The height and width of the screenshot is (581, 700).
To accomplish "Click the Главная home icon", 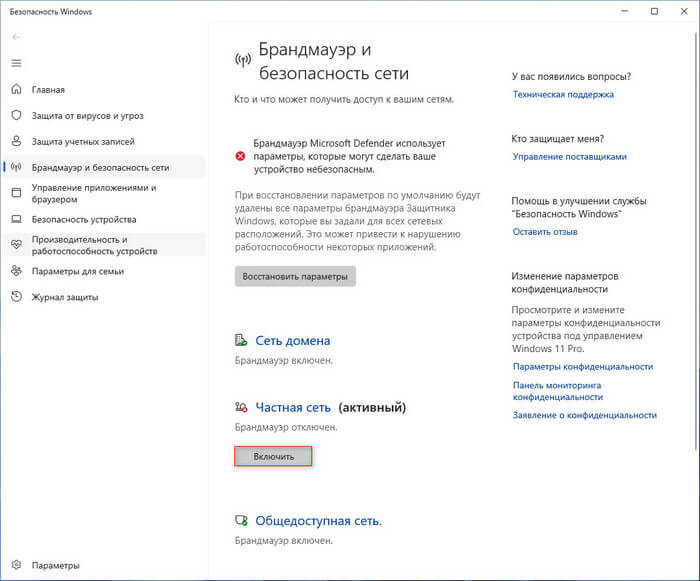I will click(16, 89).
